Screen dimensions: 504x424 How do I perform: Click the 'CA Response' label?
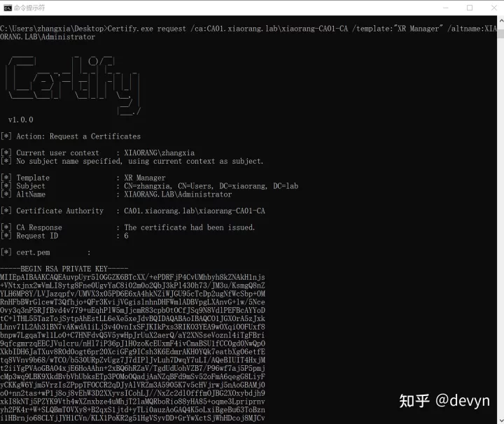coord(39,227)
